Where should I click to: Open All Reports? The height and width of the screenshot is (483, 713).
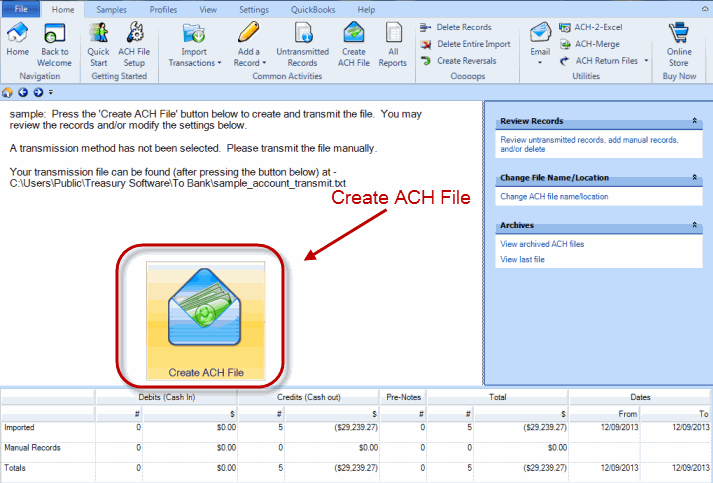393,40
